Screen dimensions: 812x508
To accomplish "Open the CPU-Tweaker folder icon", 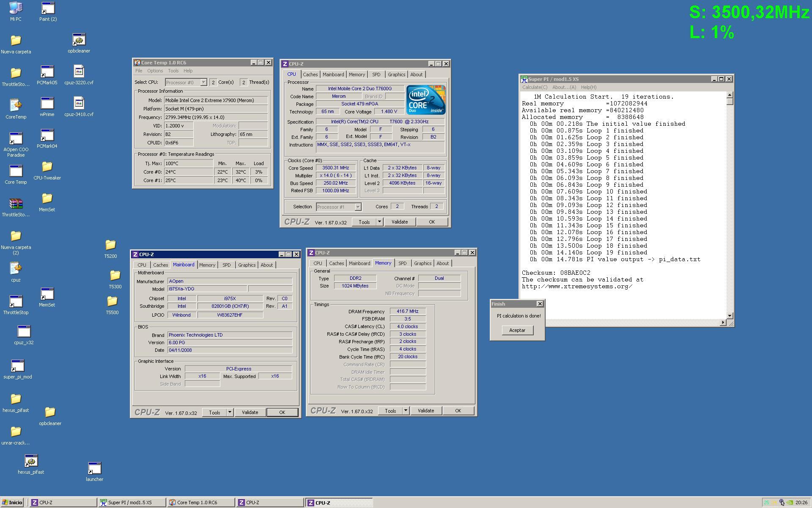I will [x=47, y=168].
